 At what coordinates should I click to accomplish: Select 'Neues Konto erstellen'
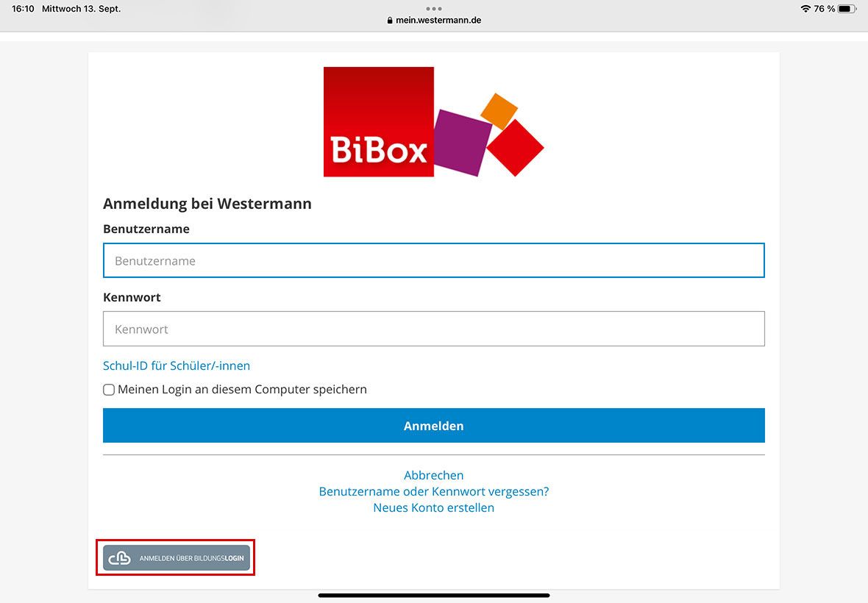click(x=434, y=507)
